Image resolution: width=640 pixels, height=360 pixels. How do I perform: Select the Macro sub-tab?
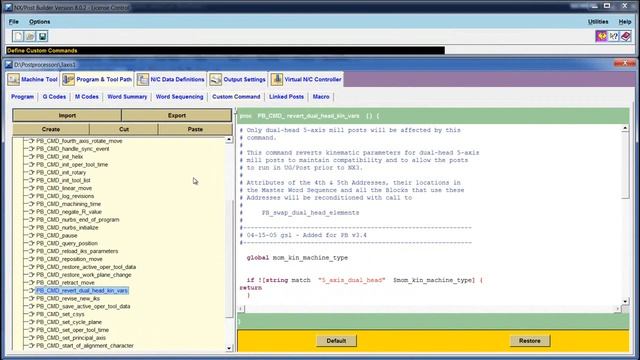[x=321, y=97]
